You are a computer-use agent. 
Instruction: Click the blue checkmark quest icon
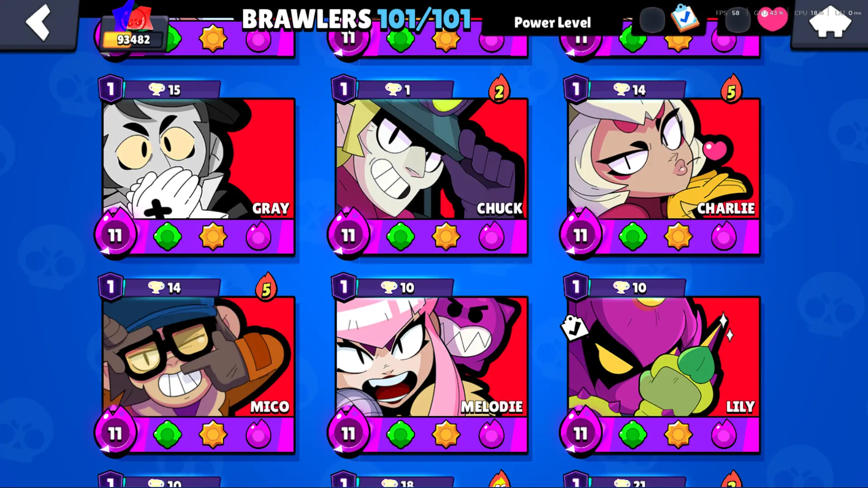pyautogui.click(x=684, y=19)
